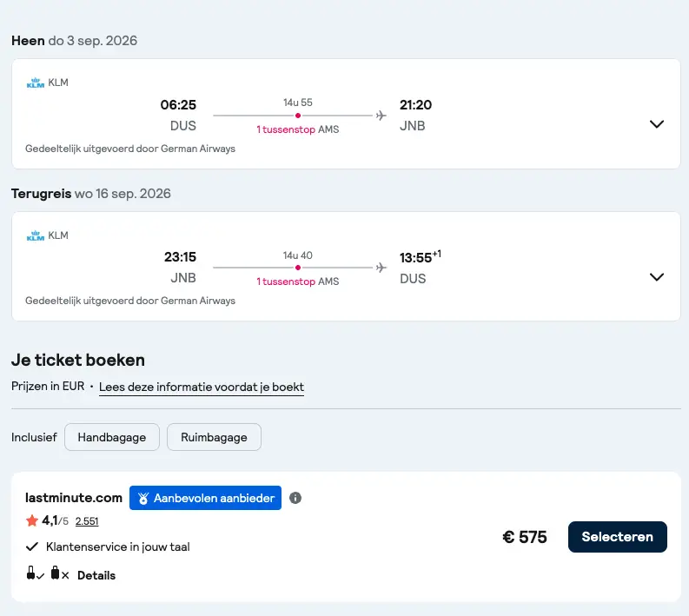Open the 2.551 reviews link
Image resolution: width=689 pixels, height=616 pixels.
[x=87, y=521]
